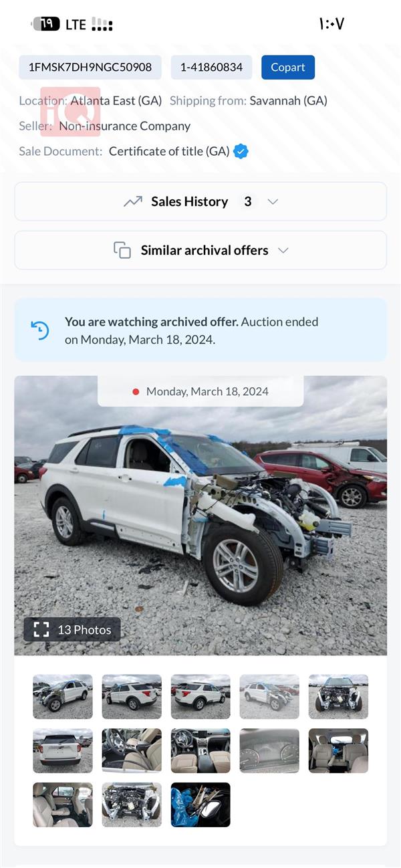This screenshot has height=868, width=401.
Task: Click the Sales History trend arrow icon
Action: 133,201
